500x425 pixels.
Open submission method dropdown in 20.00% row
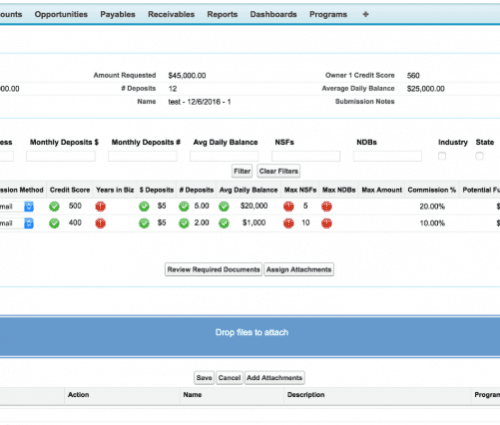(29, 206)
